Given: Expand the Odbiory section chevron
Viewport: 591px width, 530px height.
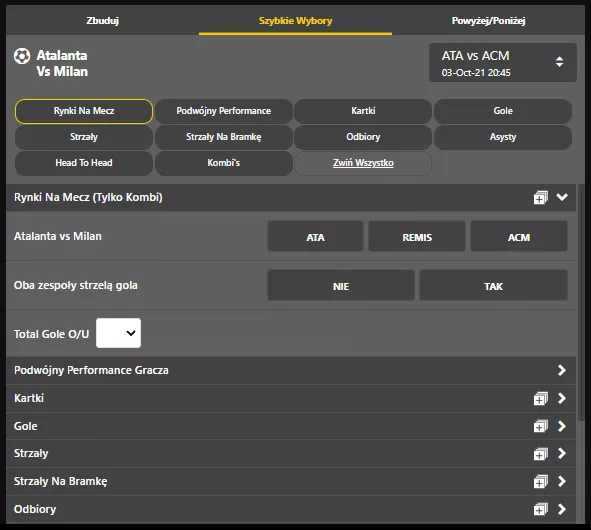Looking at the screenshot, I should (562, 509).
